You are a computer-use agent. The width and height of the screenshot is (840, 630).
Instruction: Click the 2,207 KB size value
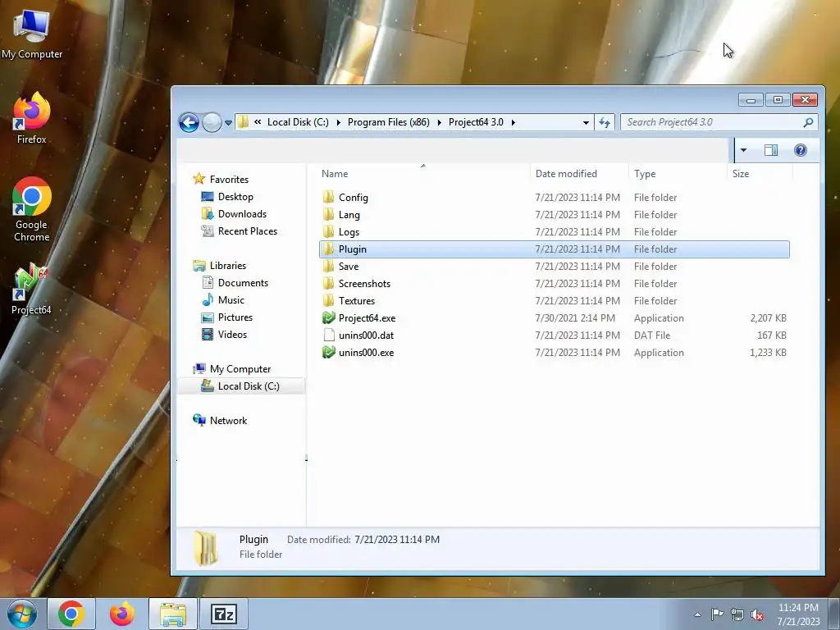pyautogui.click(x=768, y=317)
